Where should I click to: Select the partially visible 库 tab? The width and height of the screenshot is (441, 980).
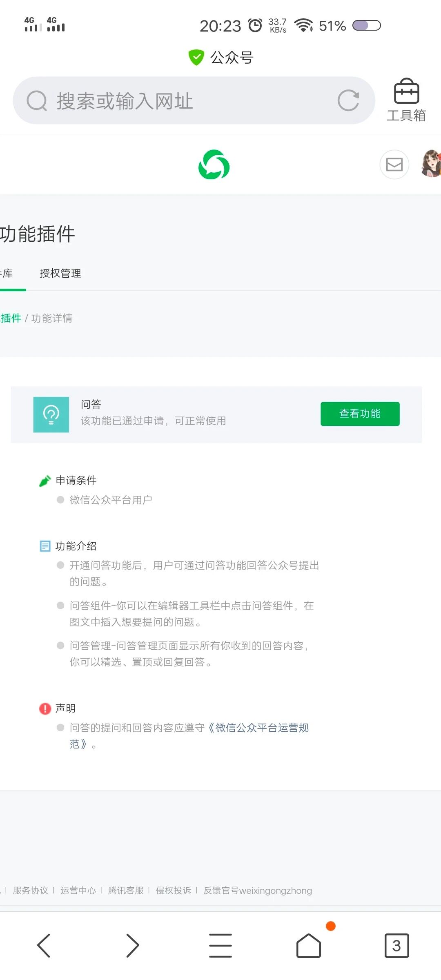pyautogui.click(x=7, y=273)
